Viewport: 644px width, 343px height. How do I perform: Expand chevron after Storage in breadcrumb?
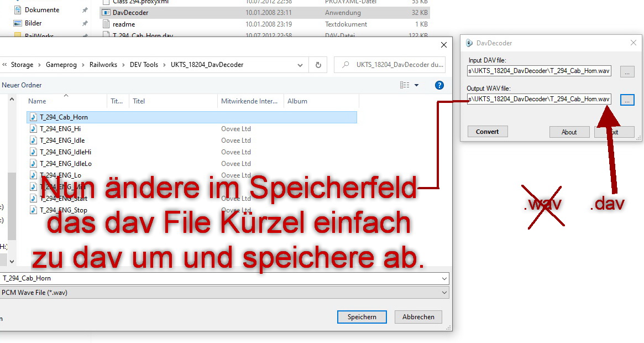click(x=39, y=65)
